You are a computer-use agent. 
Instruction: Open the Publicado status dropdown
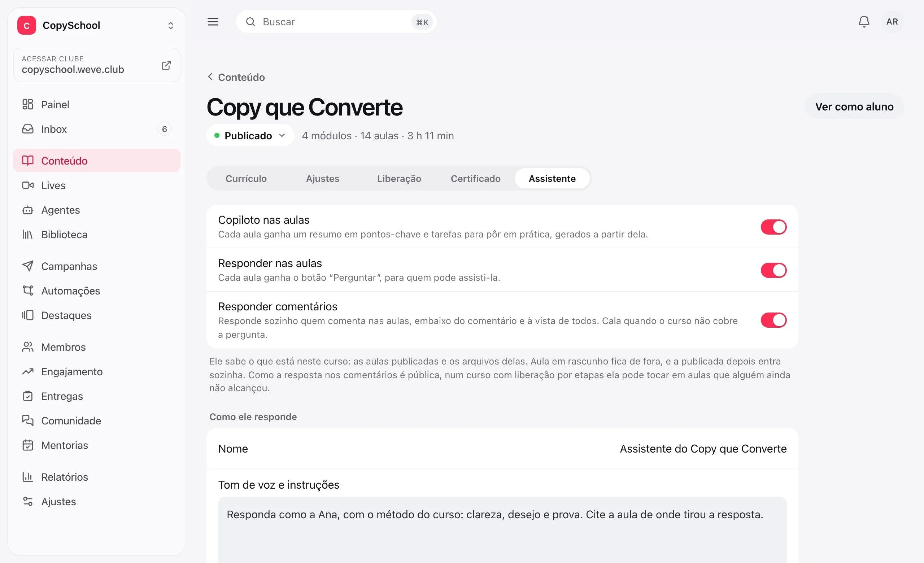250,135
